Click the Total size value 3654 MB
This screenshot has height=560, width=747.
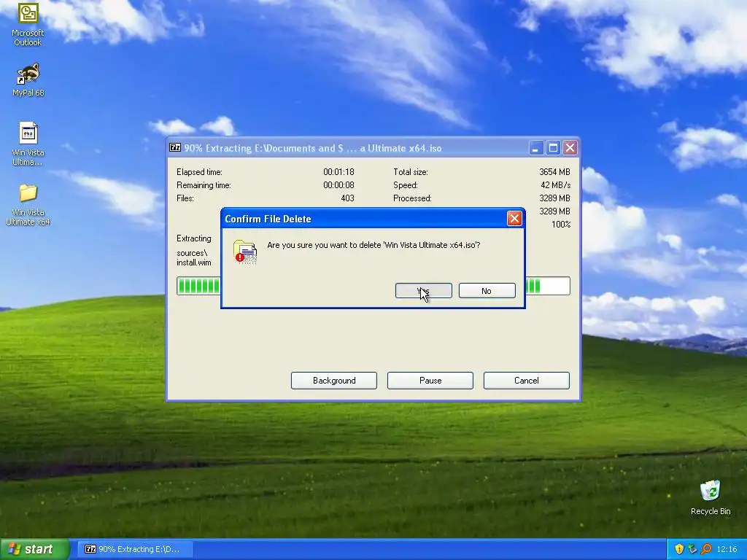click(554, 172)
